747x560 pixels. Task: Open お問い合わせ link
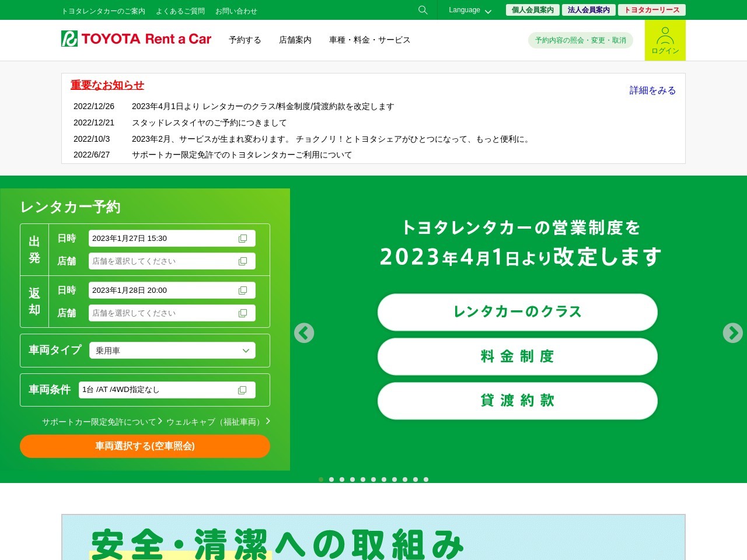coord(236,11)
